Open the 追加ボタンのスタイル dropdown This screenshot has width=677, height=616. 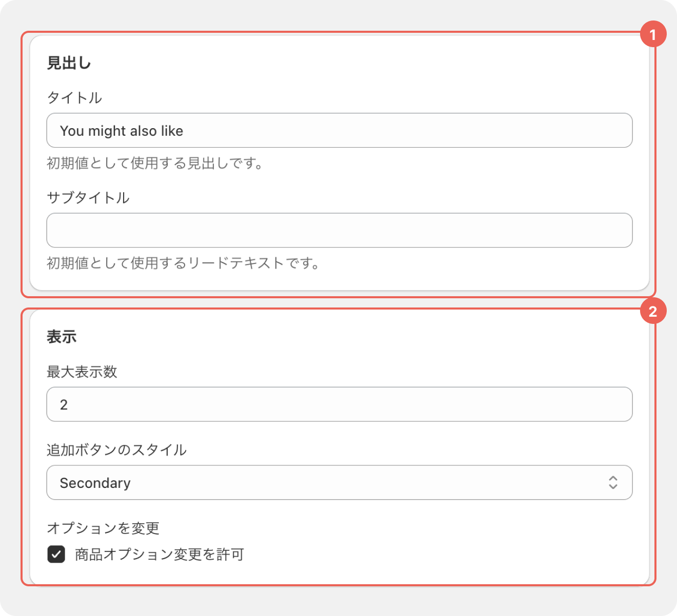pyautogui.click(x=339, y=482)
